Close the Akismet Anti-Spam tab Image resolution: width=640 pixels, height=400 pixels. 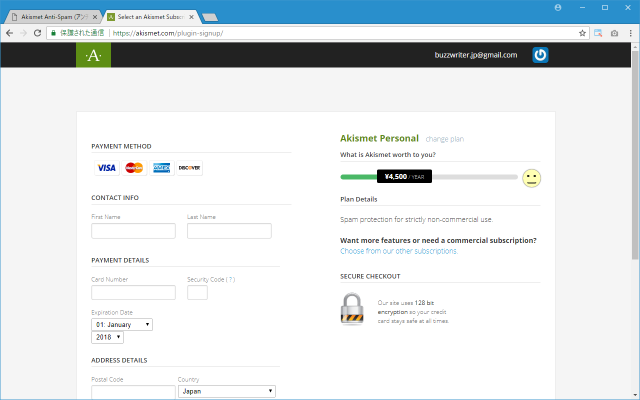pyautogui.click(x=95, y=17)
